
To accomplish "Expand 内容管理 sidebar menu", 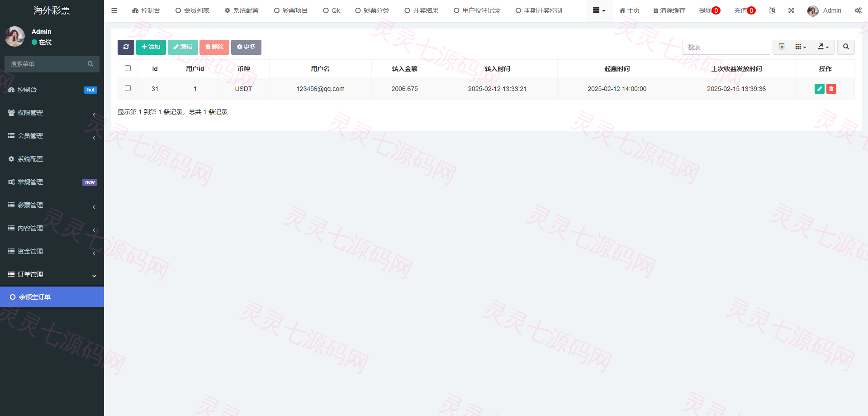I will [52, 228].
